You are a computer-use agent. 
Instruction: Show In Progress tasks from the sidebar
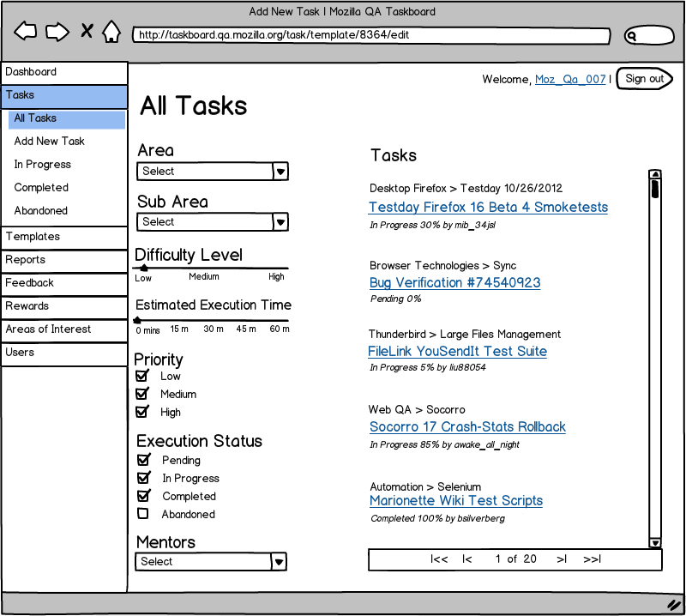[42, 164]
